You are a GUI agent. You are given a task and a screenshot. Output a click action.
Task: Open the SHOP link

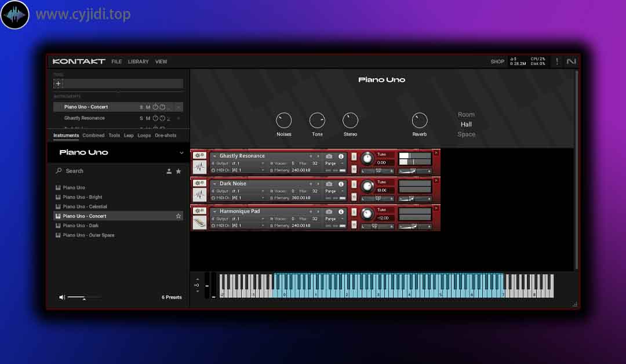tap(497, 61)
